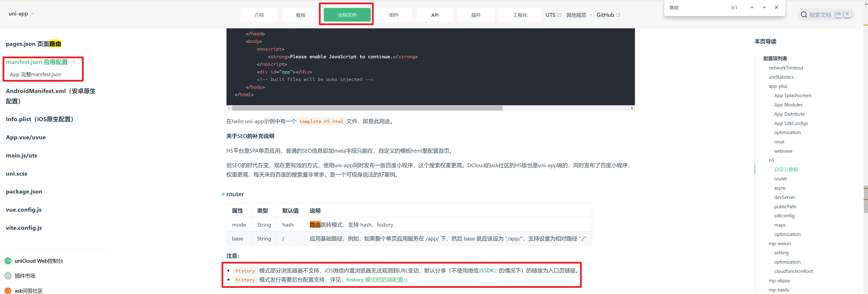Go to next find match arrow
This screenshot has height=294, width=868.
[764, 7]
